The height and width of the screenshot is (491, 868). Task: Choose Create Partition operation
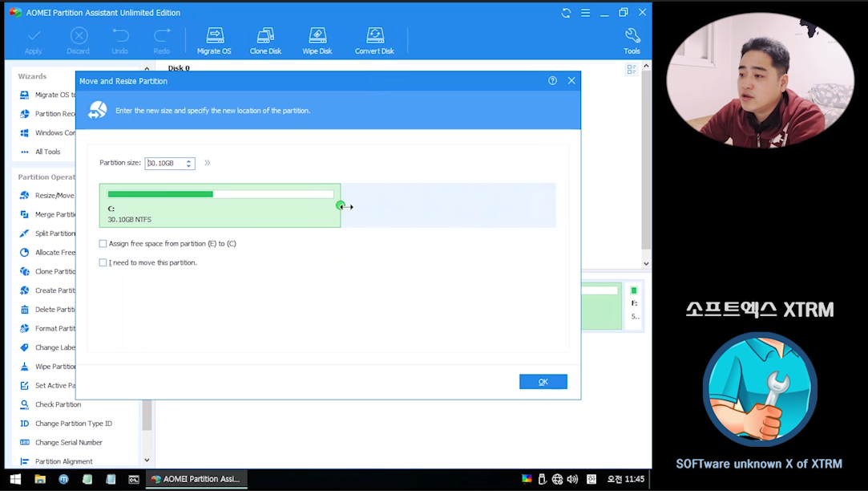[x=47, y=290]
